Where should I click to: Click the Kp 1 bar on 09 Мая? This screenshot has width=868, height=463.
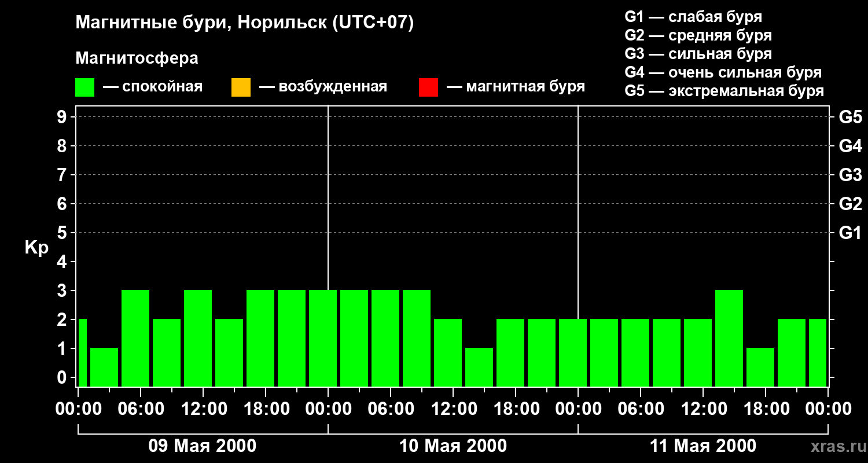[104, 367]
